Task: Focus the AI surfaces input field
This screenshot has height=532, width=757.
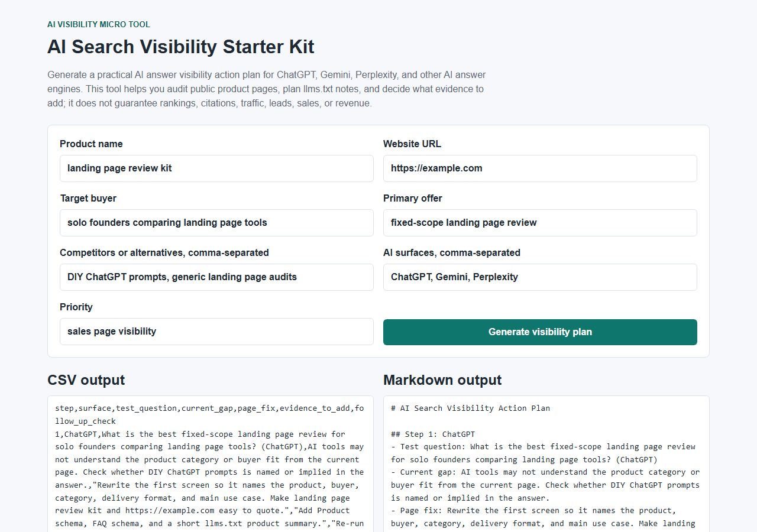Action: [540, 277]
